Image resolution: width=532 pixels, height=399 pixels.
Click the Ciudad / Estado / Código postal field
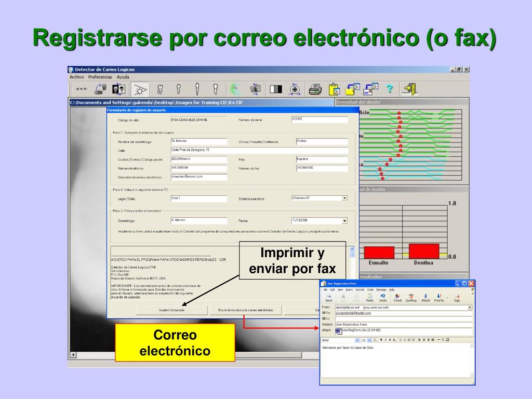click(x=199, y=159)
